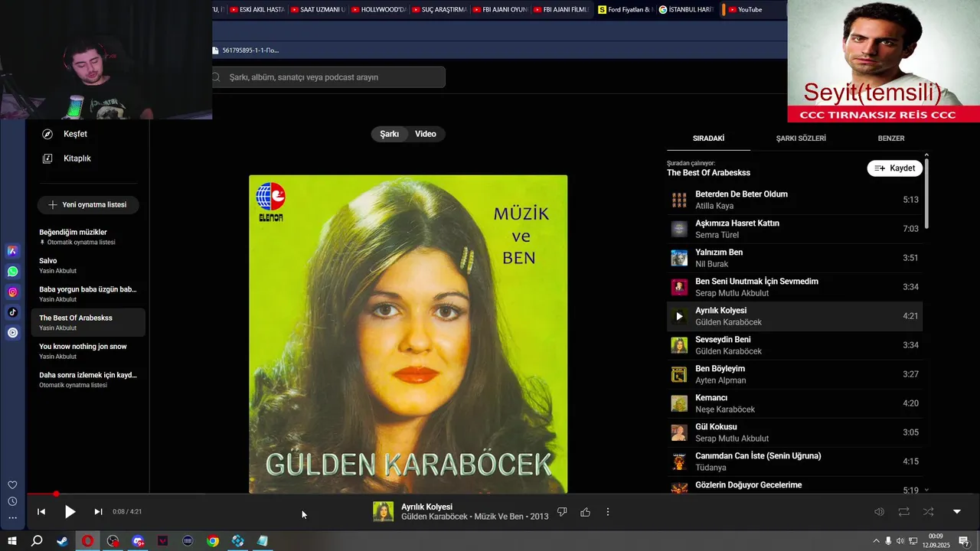Open Opera sidebar heart bookmarks icon

(12, 485)
